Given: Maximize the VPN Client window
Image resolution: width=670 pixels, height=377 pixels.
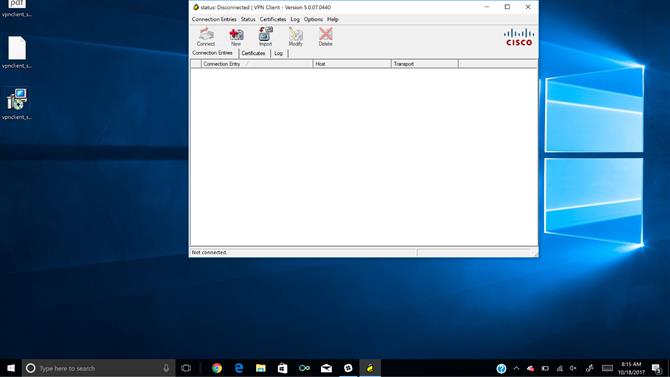Looking at the screenshot, I should [507, 7].
